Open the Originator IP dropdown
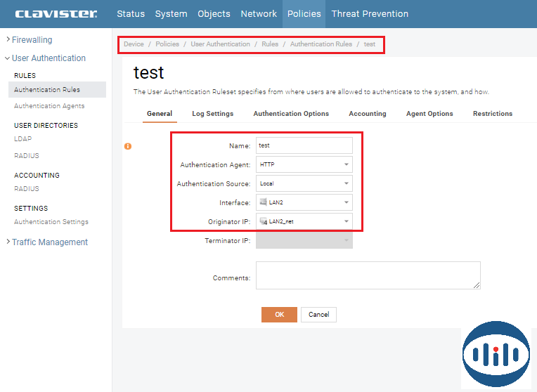Screen dimensions: 537x392 point(304,221)
